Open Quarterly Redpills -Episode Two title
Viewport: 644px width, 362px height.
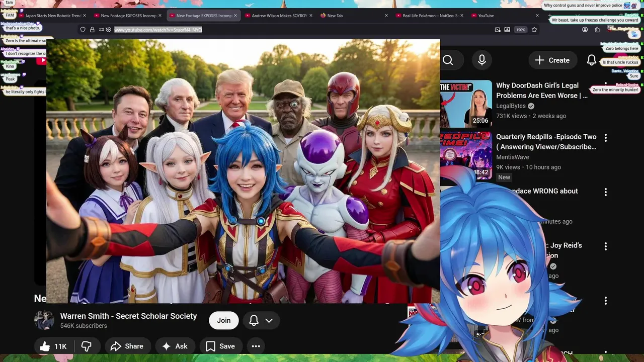546,142
